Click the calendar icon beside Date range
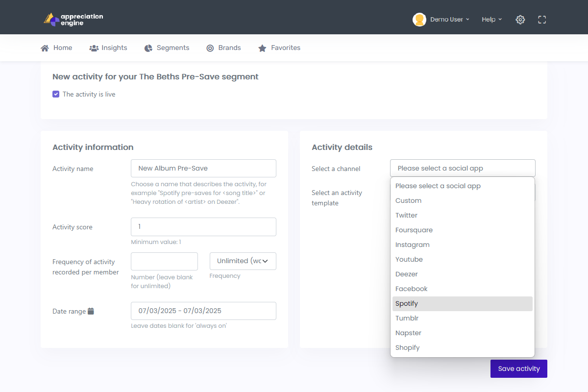Screen dimensions: 588x392 pos(91,311)
